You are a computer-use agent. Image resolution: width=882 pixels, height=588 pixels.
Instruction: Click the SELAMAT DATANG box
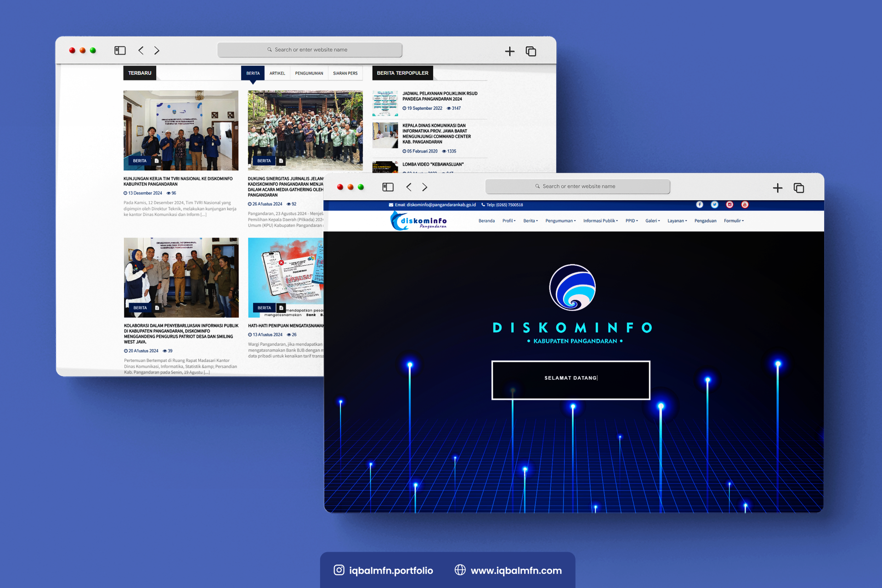pos(571,380)
